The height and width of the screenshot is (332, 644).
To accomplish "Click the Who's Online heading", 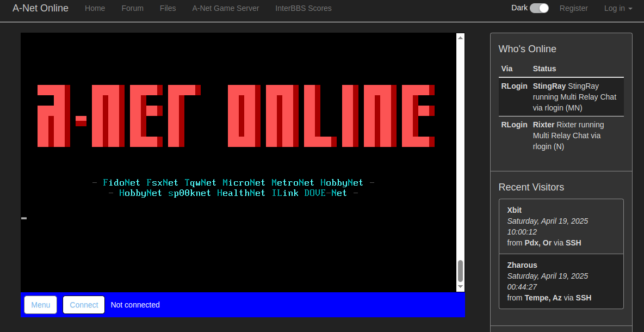I will pos(528,49).
